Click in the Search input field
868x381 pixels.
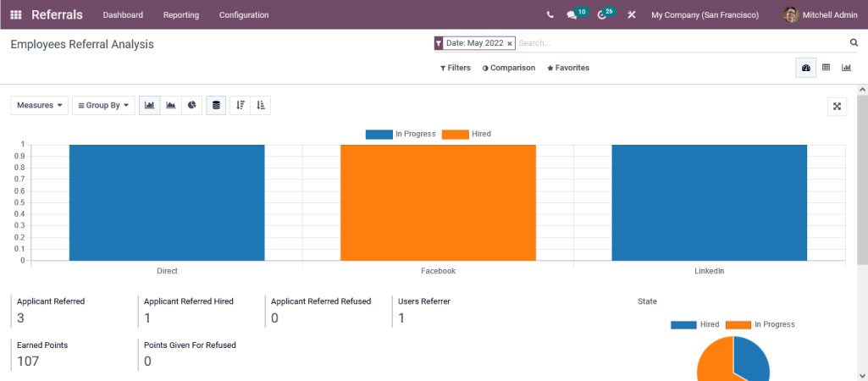[x=681, y=42]
